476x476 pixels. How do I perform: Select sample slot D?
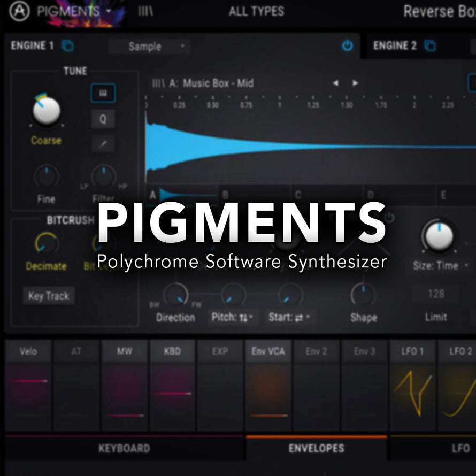pyautogui.click(x=400, y=195)
